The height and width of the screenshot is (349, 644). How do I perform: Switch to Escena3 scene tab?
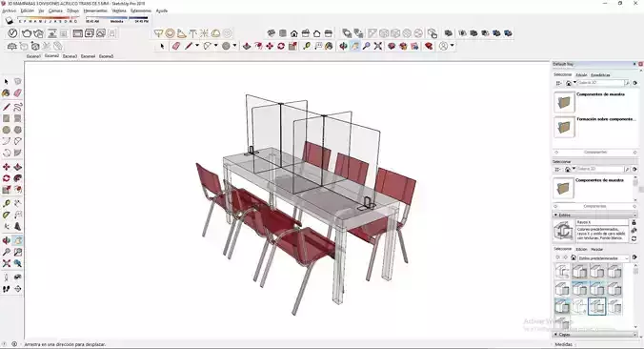coord(70,56)
